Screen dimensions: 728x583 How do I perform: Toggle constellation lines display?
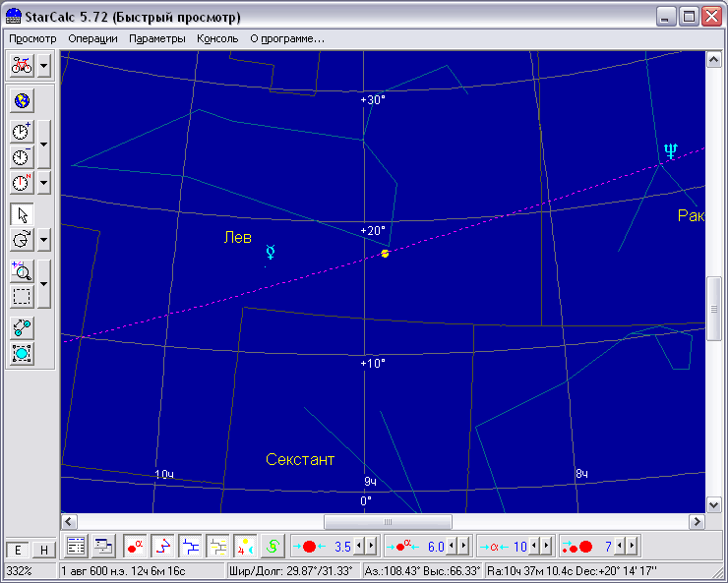(x=162, y=547)
